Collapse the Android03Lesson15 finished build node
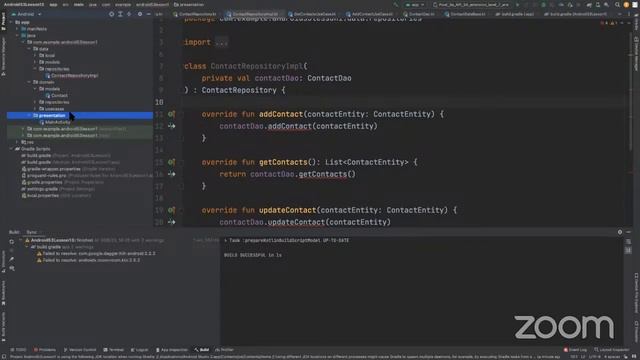The image size is (640, 360). pos(21,240)
